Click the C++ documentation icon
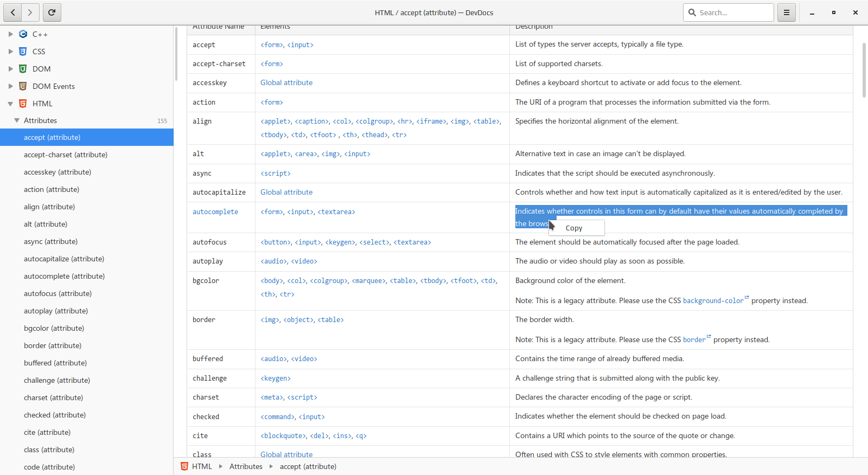 click(23, 34)
